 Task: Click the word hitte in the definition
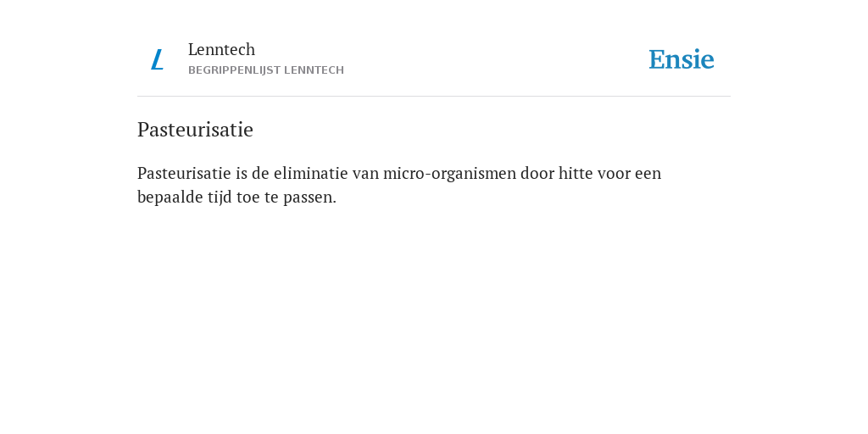[x=576, y=173]
